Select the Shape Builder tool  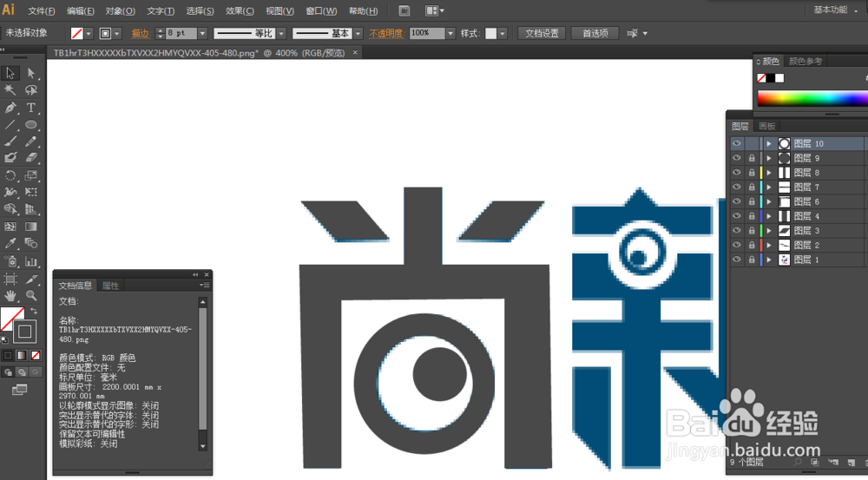10,209
